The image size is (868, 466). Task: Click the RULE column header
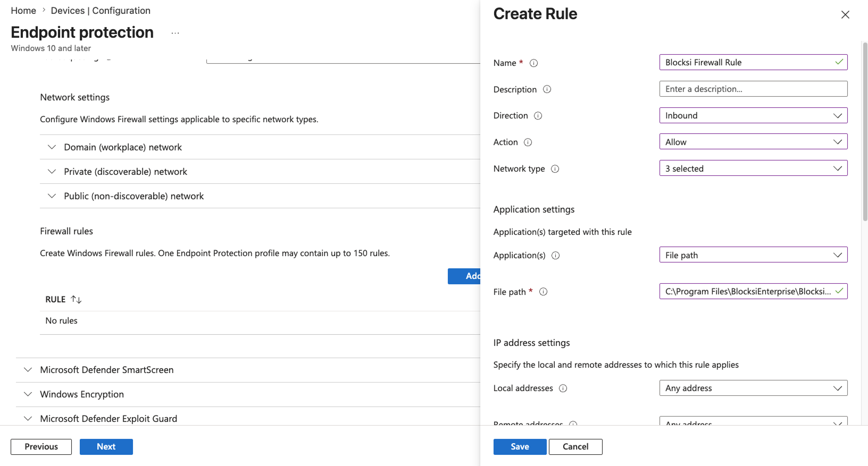coord(55,300)
